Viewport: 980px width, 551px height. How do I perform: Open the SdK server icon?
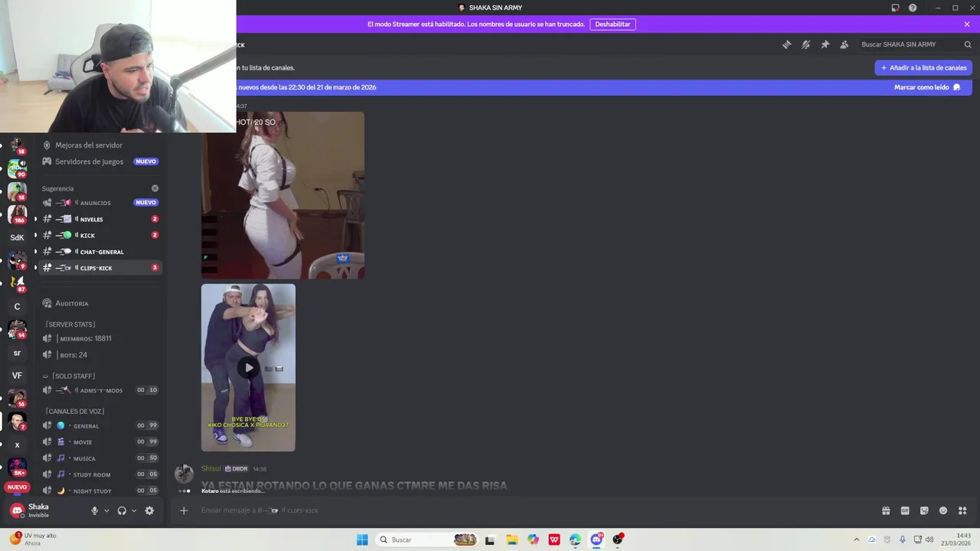pyautogui.click(x=17, y=237)
